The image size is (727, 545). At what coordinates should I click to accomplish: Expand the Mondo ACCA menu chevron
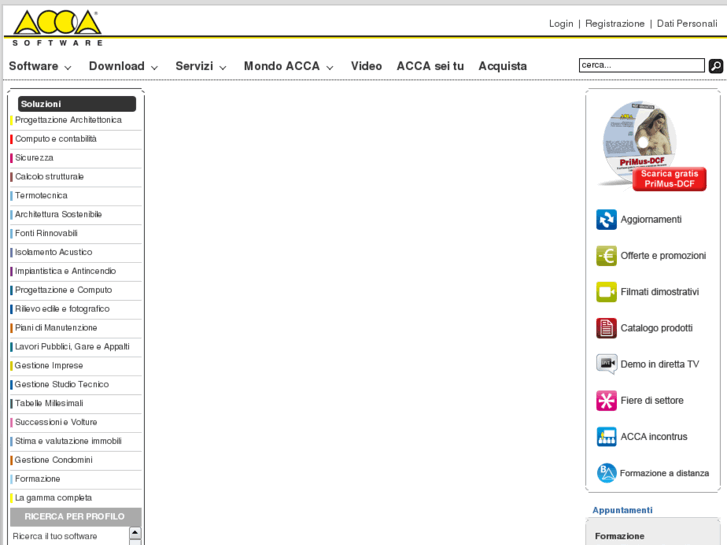330,67
